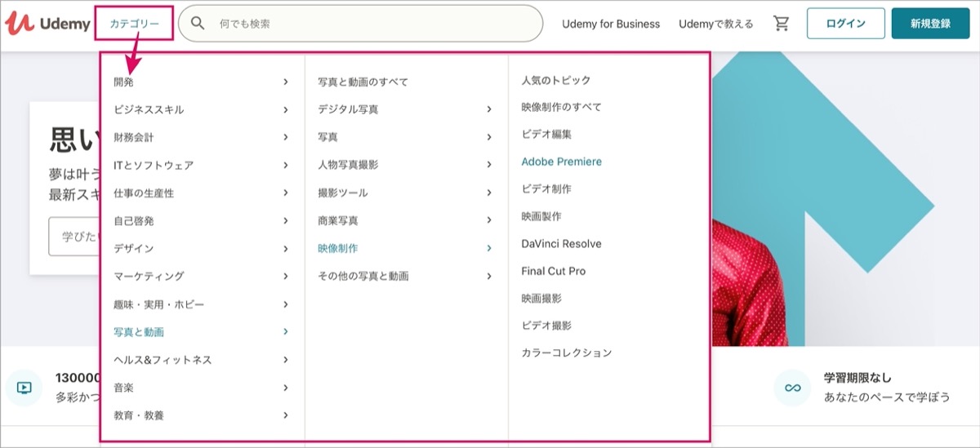Open ビデオ撮影 topic
Image resolution: width=980 pixels, height=448 pixels.
tap(546, 325)
